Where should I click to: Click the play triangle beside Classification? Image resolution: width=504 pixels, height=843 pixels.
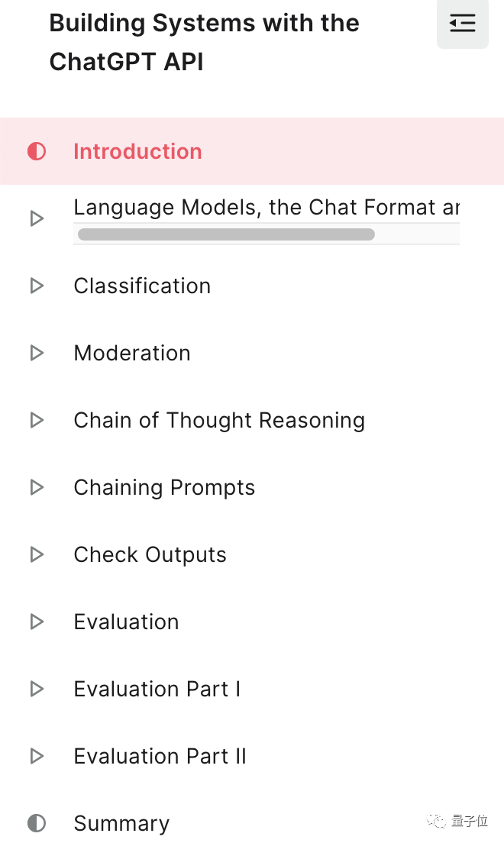click(x=37, y=286)
